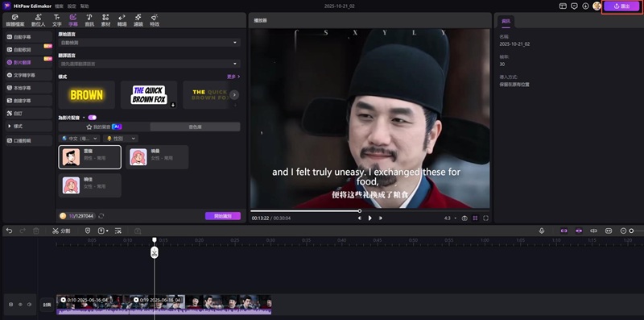Select the 字幕 (Subtitle) tab
This screenshot has height=320, width=644.
73,21
